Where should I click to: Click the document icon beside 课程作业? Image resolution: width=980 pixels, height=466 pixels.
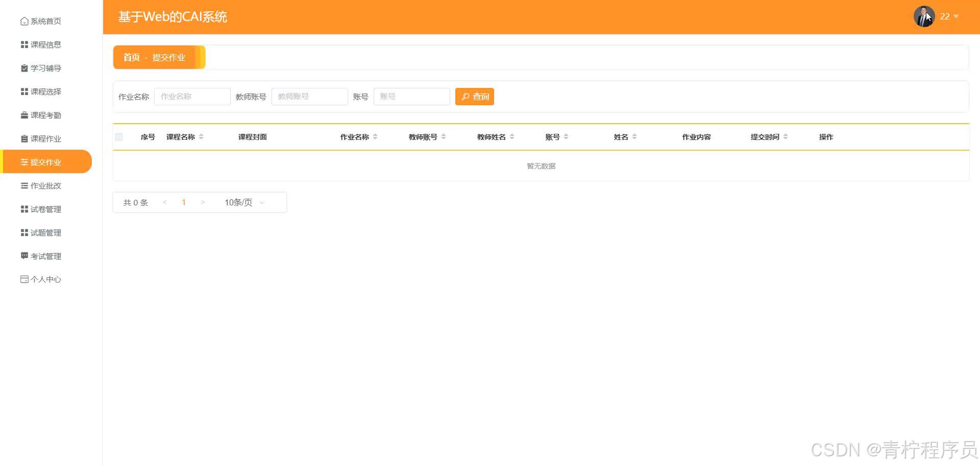click(x=24, y=138)
